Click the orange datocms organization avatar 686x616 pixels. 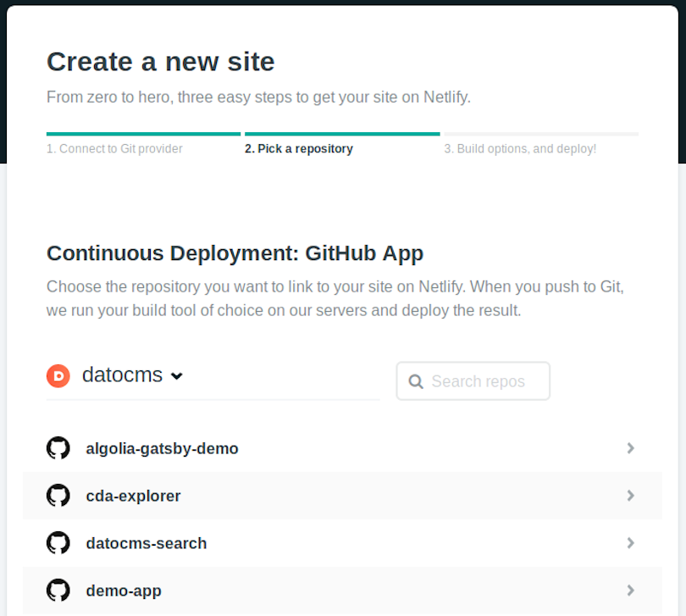pyautogui.click(x=58, y=375)
